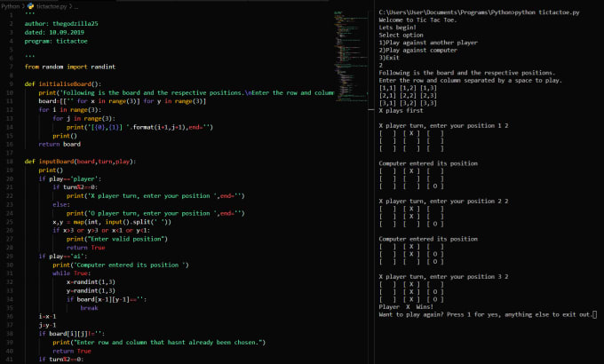This screenshot has width=604, height=364.
Task: Click 'while True:' in the editor
Action: coord(72,273)
